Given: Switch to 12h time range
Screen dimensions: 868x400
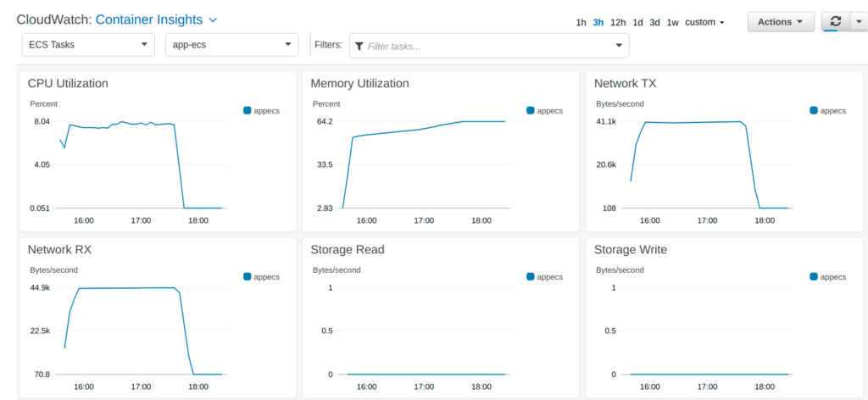Looking at the screenshot, I should [x=618, y=23].
